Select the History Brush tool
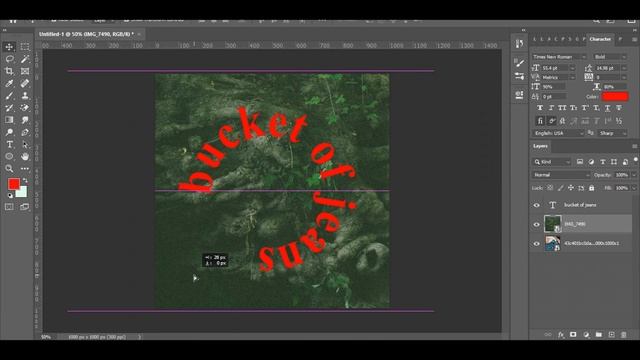Screen dimensions: 640x360 (9, 108)
